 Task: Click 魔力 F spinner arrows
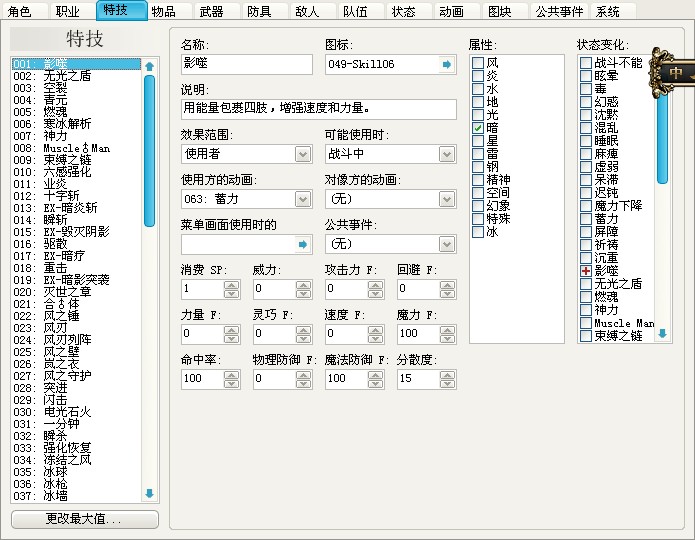pos(448,334)
